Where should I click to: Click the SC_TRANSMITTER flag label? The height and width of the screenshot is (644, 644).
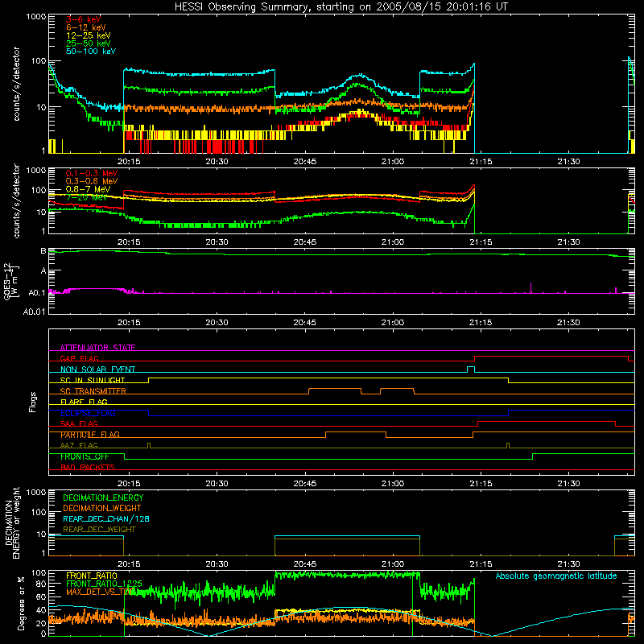click(x=93, y=390)
